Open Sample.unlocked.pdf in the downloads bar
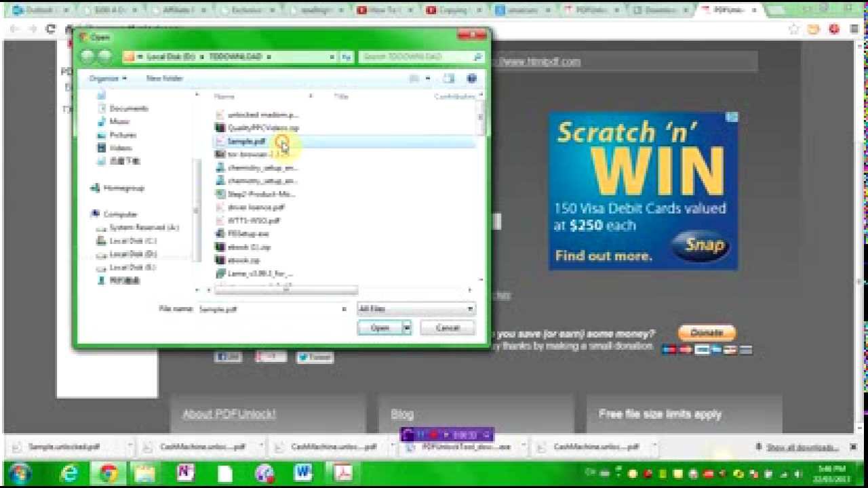The image size is (868, 488). click(64, 447)
